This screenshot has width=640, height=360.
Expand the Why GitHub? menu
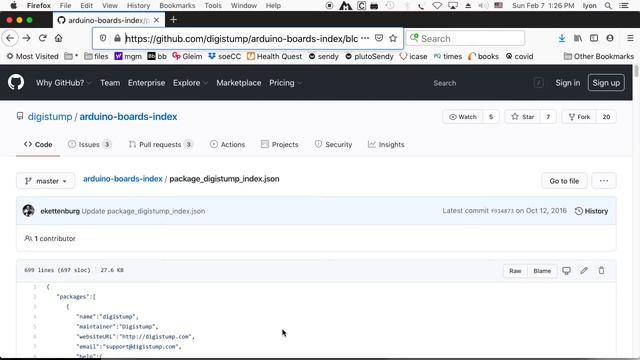click(x=63, y=83)
